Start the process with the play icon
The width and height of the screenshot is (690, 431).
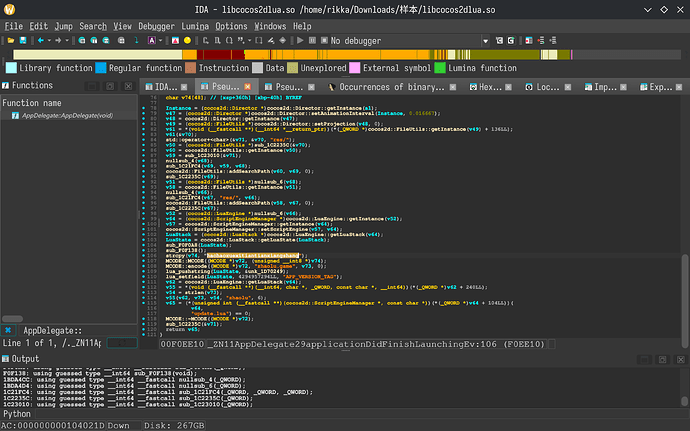pyautogui.click(x=300, y=41)
